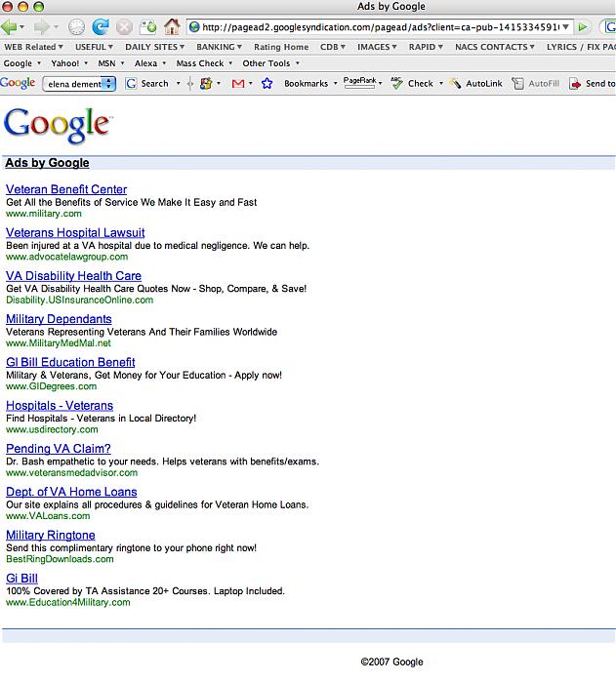This screenshot has width=616, height=683.
Task: Expand the Gmail icon dropdown arrow
Action: click(250, 83)
